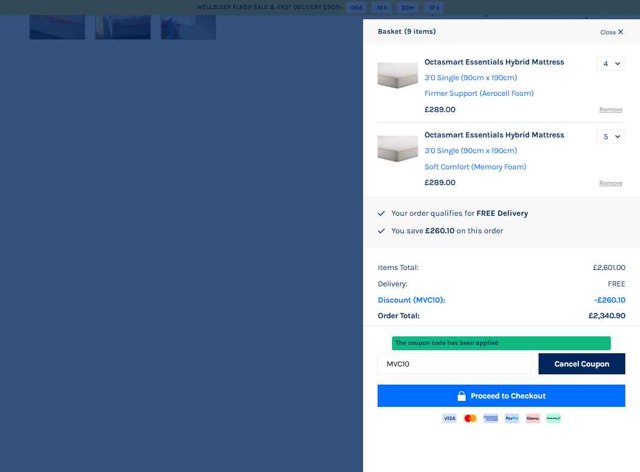Click the Discount (MVC10) label
Screen dimensions: 640x472
coord(411,300)
